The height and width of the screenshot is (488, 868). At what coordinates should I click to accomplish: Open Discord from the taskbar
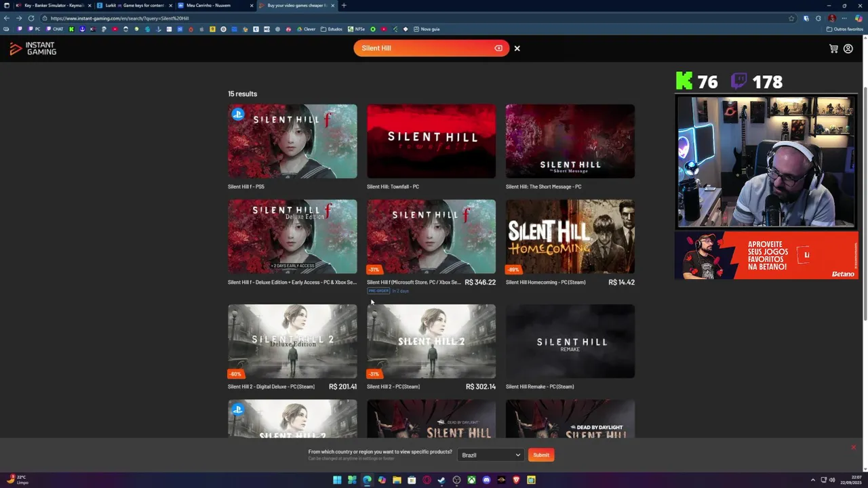(x=486, y=480)
